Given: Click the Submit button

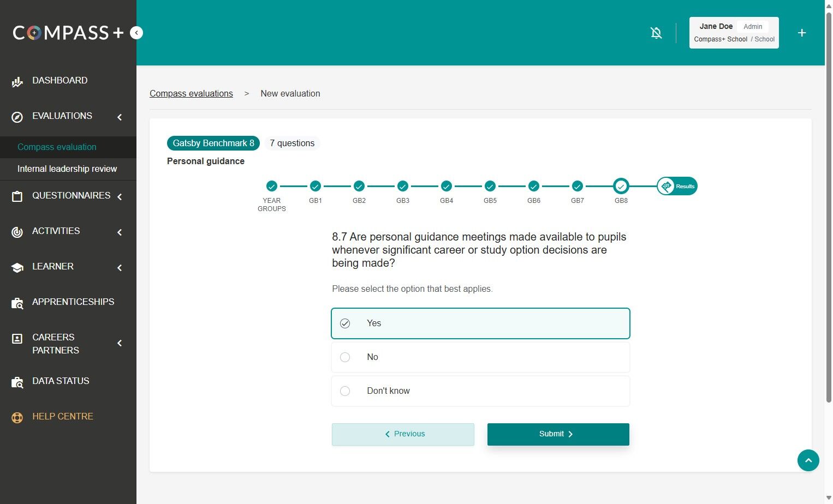Looking at the screenshot, I should [558, 434].
